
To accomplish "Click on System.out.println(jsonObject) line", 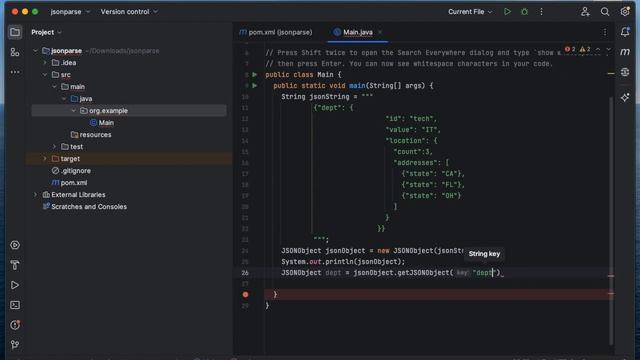I will pyautogui.click(x=343, y=262).
